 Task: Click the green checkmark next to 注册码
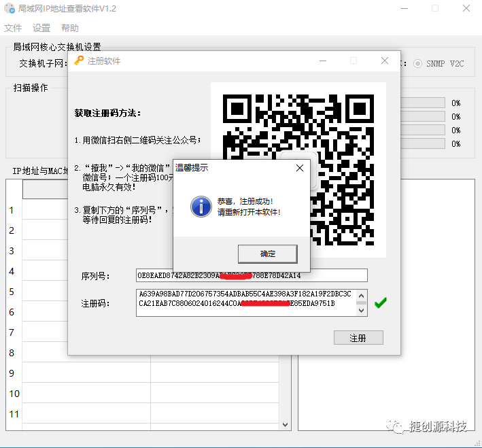click(x=381, y=303)
